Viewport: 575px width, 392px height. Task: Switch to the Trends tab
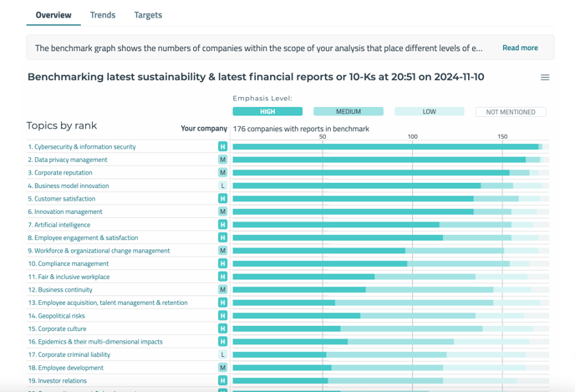pyautogui.click(x=103, y=15)
